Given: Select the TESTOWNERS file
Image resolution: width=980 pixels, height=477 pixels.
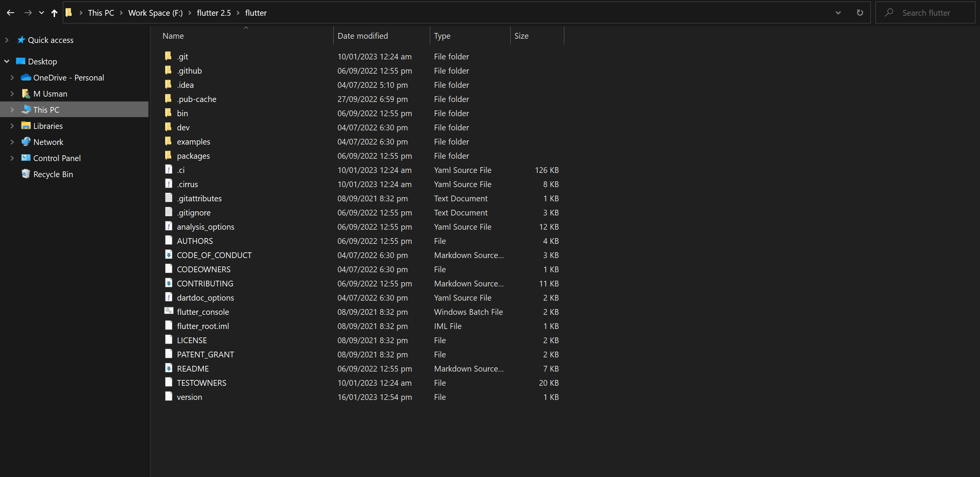Looking at the screenshot, I should click(202, 383).
